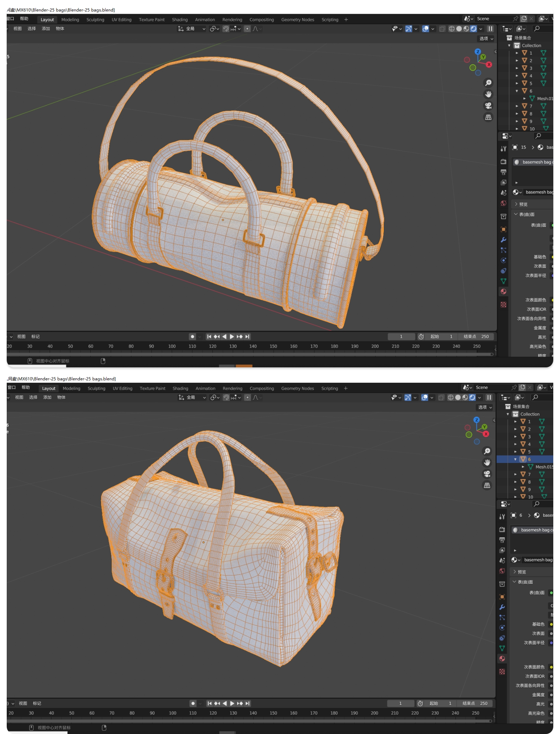This screenshot has height=734, width=560.
Task: Expand object 3 in bottom Blender outliner
Action: pos(515,437)
